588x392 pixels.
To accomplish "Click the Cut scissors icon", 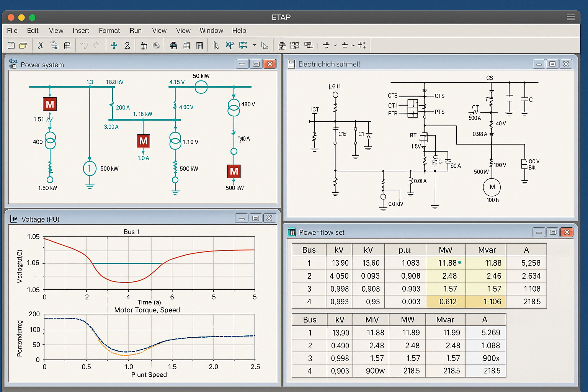I will pyautogui.click(x=40, y=46).
